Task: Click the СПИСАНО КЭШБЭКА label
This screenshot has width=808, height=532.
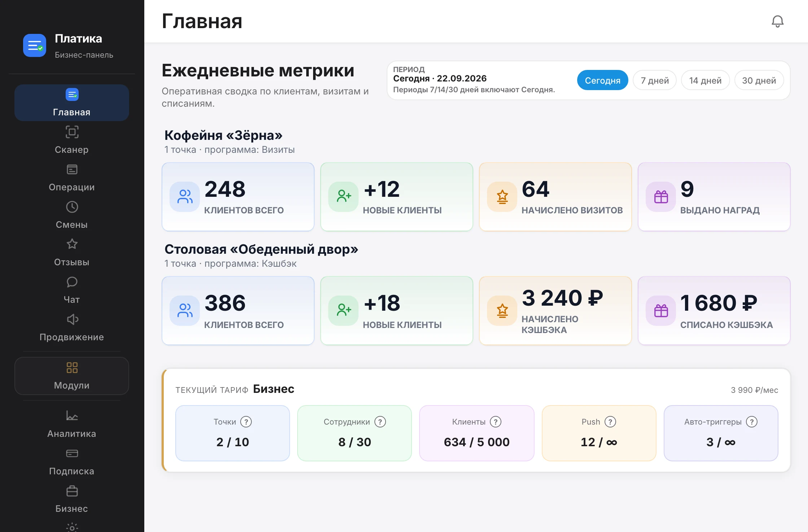Action: coord(726,325)
